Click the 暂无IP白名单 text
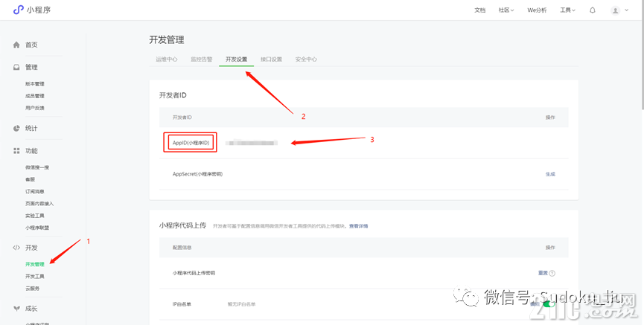644x325 pixels. pos(241,304)
